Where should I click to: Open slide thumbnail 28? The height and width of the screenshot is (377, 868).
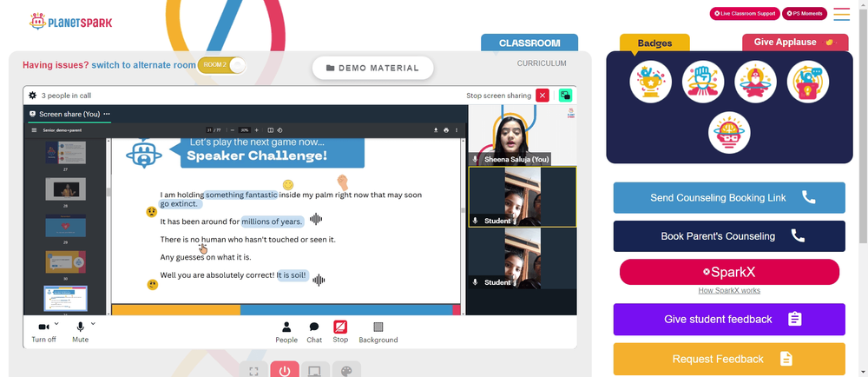(65, 188)
